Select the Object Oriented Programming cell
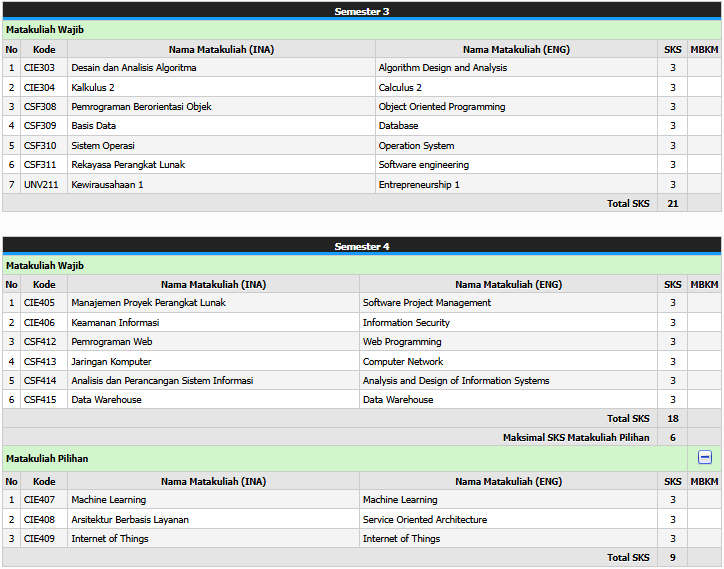The image size is (724, 569). [442, 107]
